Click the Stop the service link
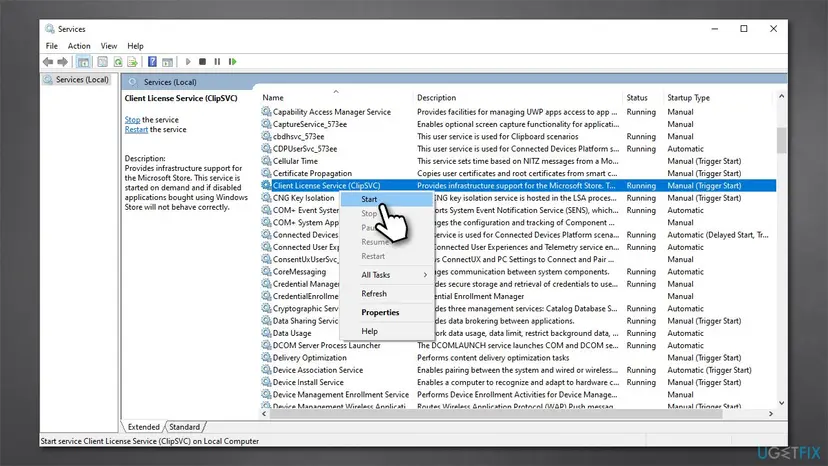The image size is (828, 466). [133, 120]
